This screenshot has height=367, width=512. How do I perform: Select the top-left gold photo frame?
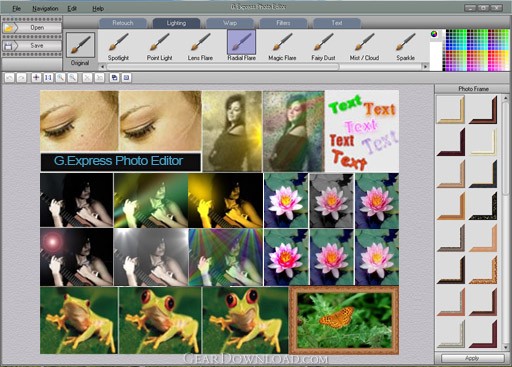(x=451, y=110)
